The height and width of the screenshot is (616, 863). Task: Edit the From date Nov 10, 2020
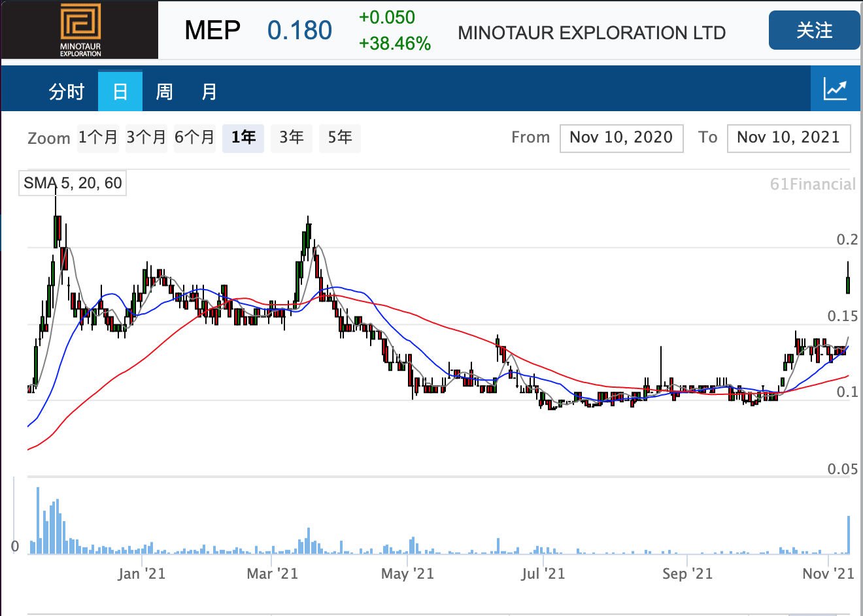(x=621, y=138)
